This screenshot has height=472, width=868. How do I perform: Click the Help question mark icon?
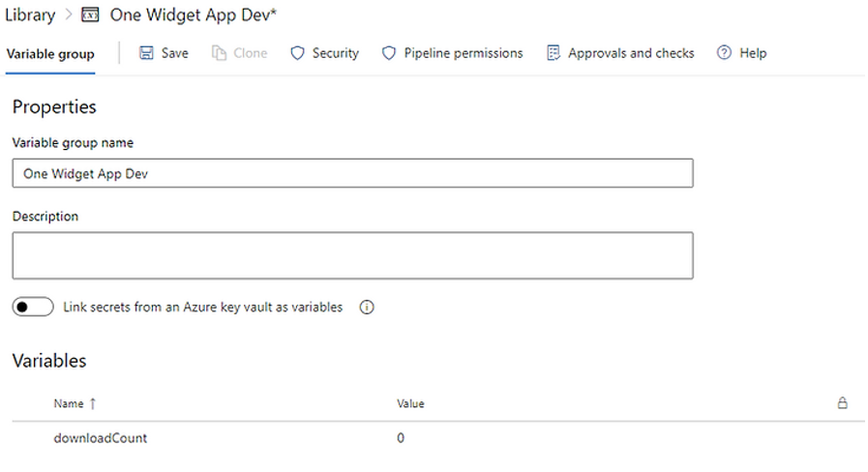(x=724, y=52)
